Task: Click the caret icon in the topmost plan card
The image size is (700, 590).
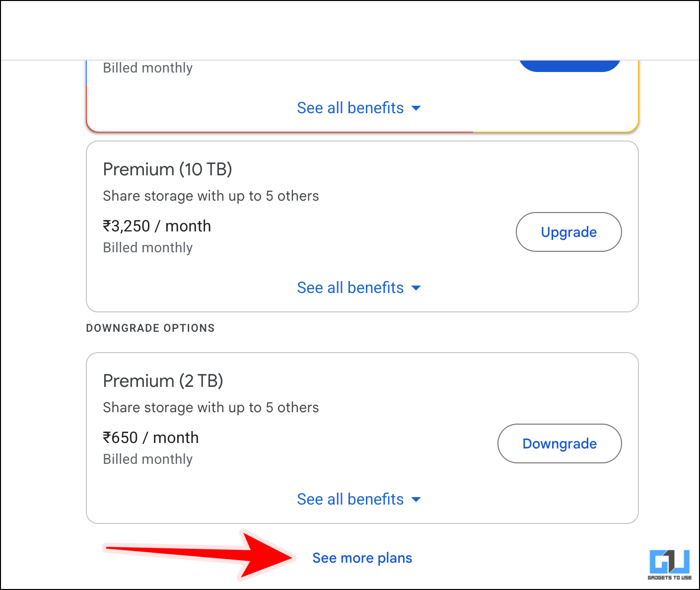Action: tap(417, 108)
